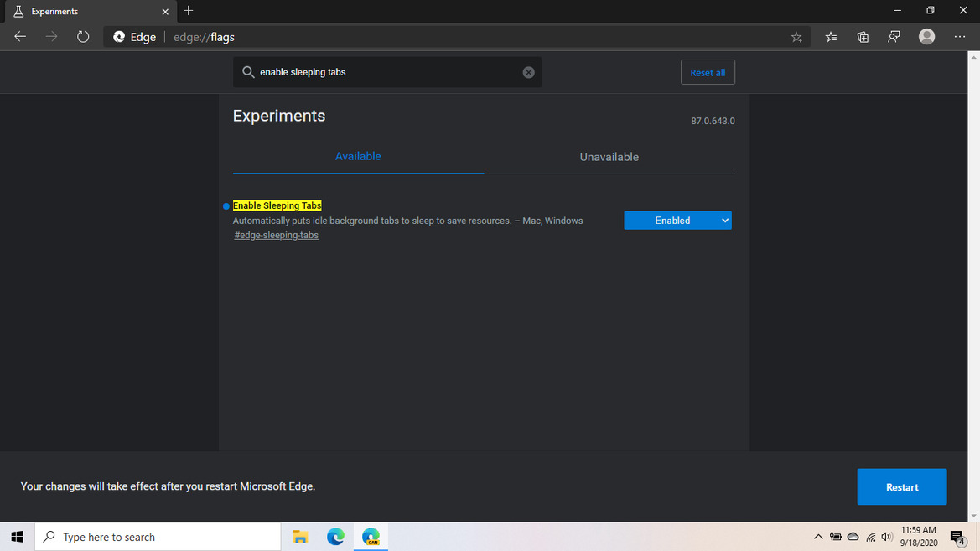Open the volume speaker icon
Screen dimensions: 980x551
[886, 537]
